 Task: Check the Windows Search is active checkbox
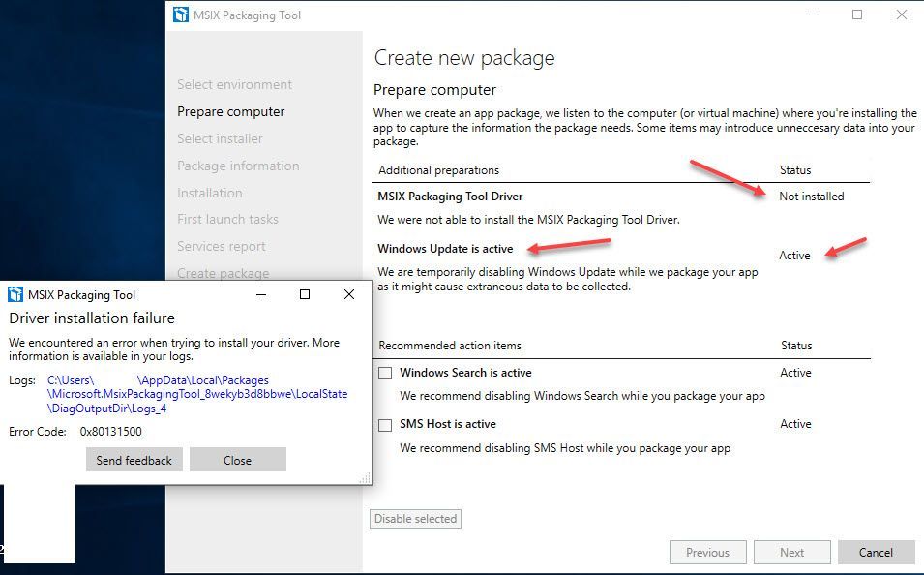(x=385, y=373)
